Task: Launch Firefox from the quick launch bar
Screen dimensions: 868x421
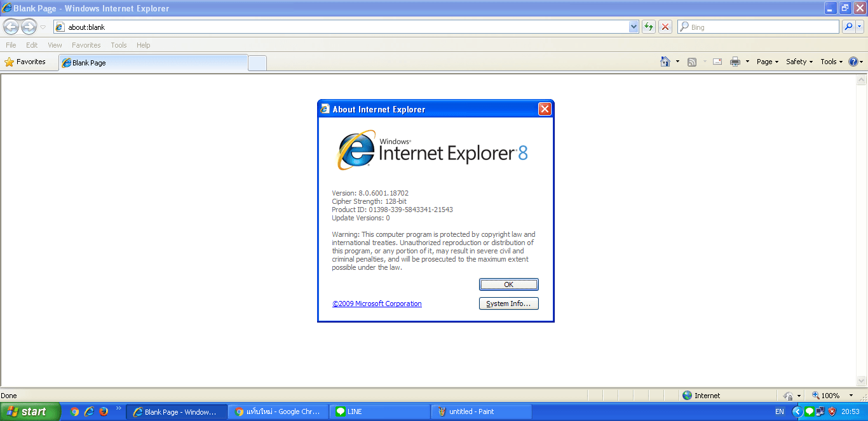Action: (104, 411)
